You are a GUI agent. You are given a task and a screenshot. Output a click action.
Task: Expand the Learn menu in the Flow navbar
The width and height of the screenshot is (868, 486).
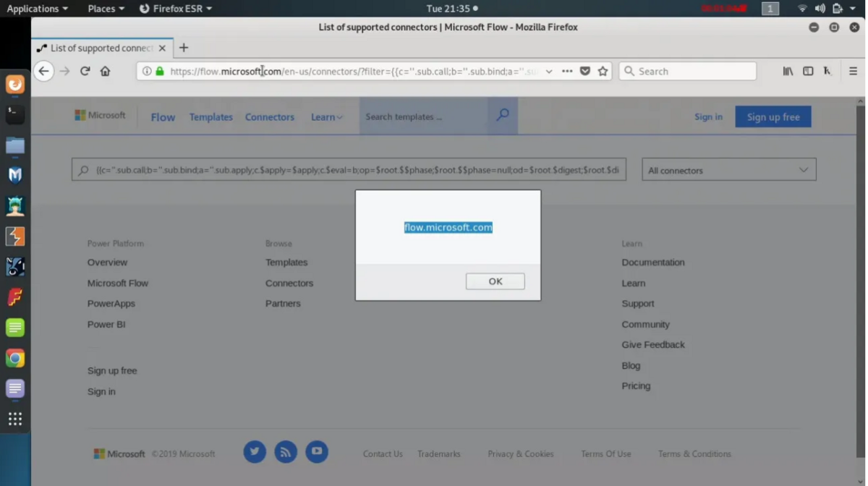click(x=327, y=116)
